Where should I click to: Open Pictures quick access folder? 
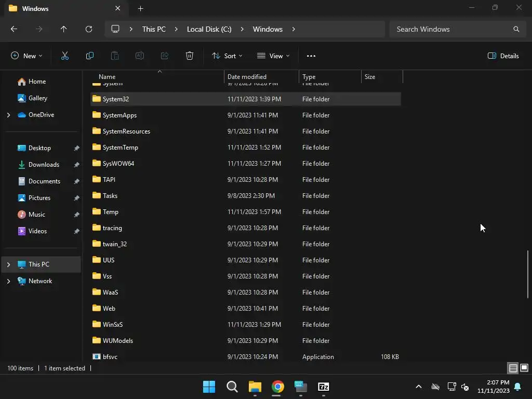pos(39,198)
